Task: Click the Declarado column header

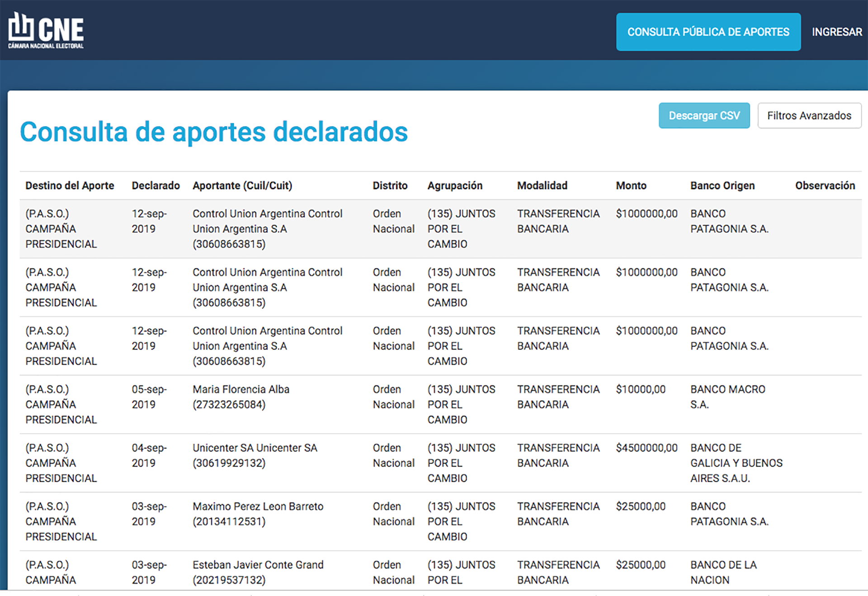Action: pos(156,185)
